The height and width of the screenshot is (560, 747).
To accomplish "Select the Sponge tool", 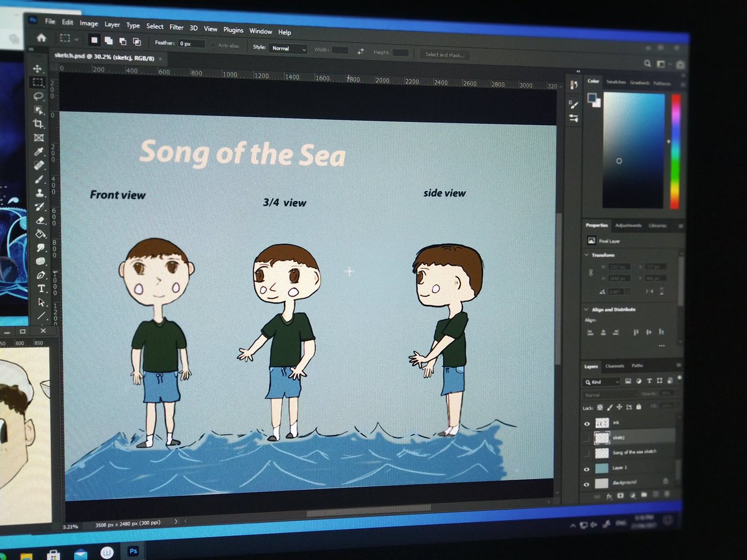I will click(41, 261).
